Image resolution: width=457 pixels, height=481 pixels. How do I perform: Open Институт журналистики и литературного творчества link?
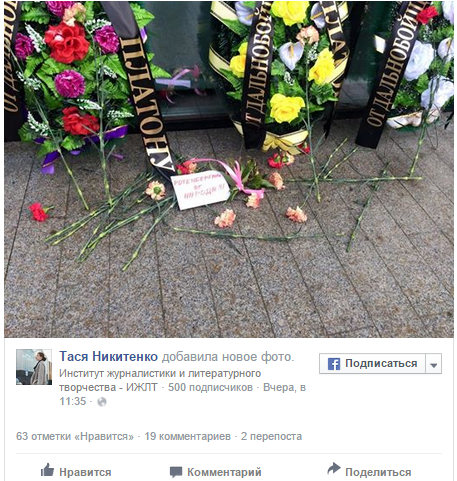click(x=160, y=380)
